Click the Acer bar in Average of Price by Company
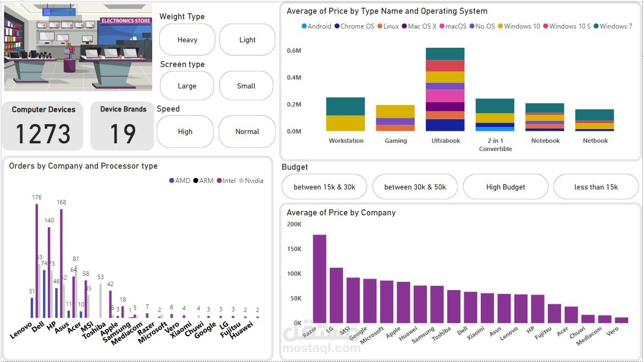This screenshot has width=644, height=362. tap(571, 315)
